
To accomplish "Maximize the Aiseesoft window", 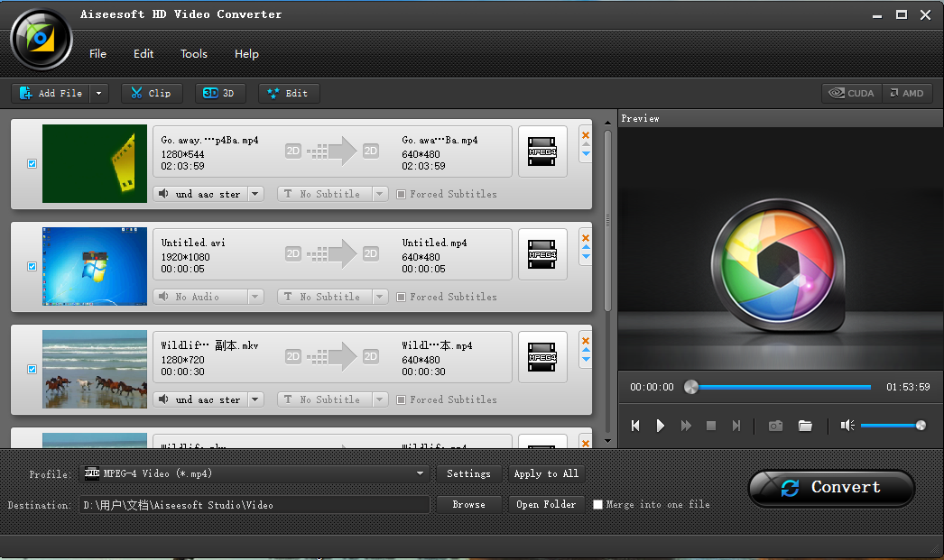I will click(902, 15).
